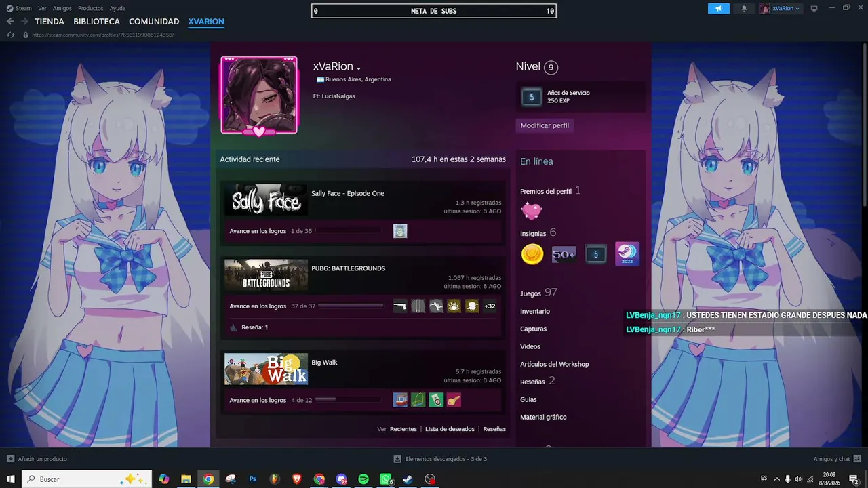This screenshot has width=868, height=488.
Task: Open the Amigos menu
Action: click(x=62, y=8)
